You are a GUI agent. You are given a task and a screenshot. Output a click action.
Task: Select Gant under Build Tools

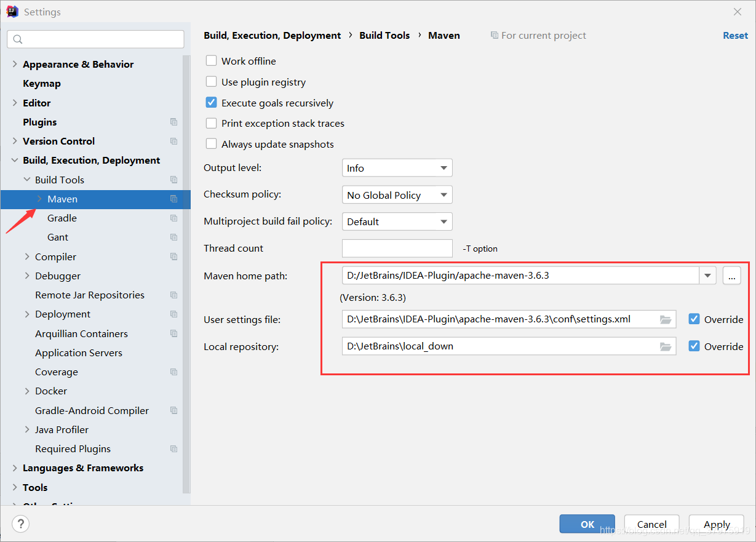(58, 237)
